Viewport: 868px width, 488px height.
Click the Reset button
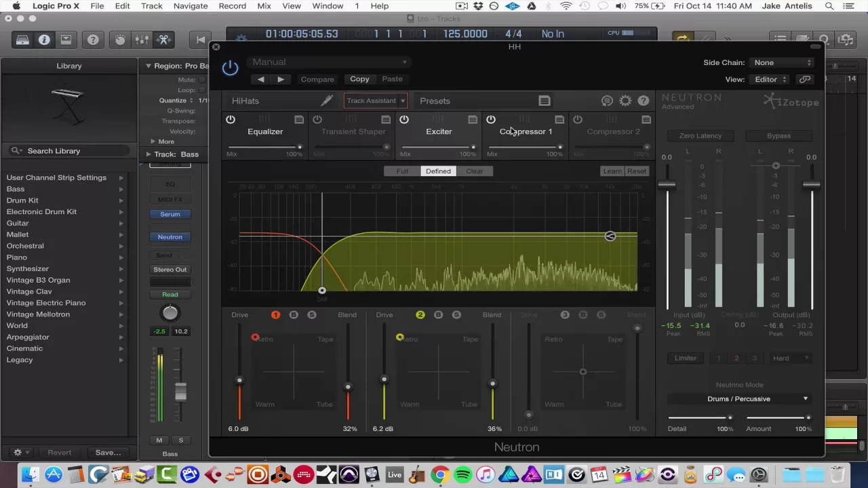click(637, 171)
